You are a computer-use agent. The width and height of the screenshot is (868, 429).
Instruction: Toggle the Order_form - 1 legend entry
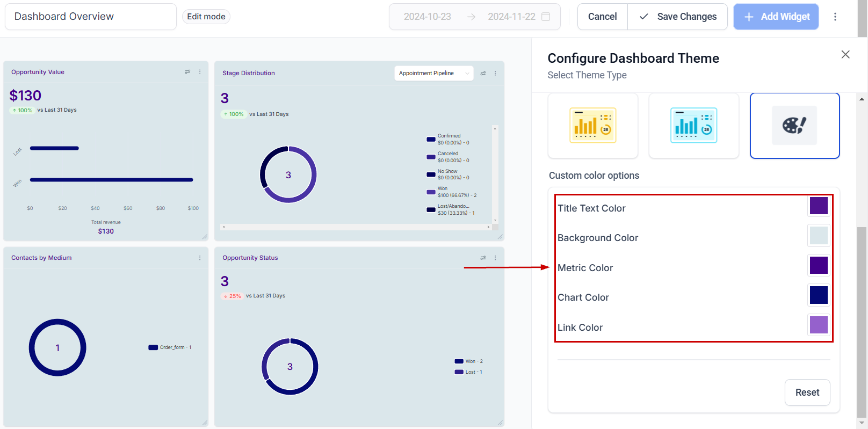(170, 347)
